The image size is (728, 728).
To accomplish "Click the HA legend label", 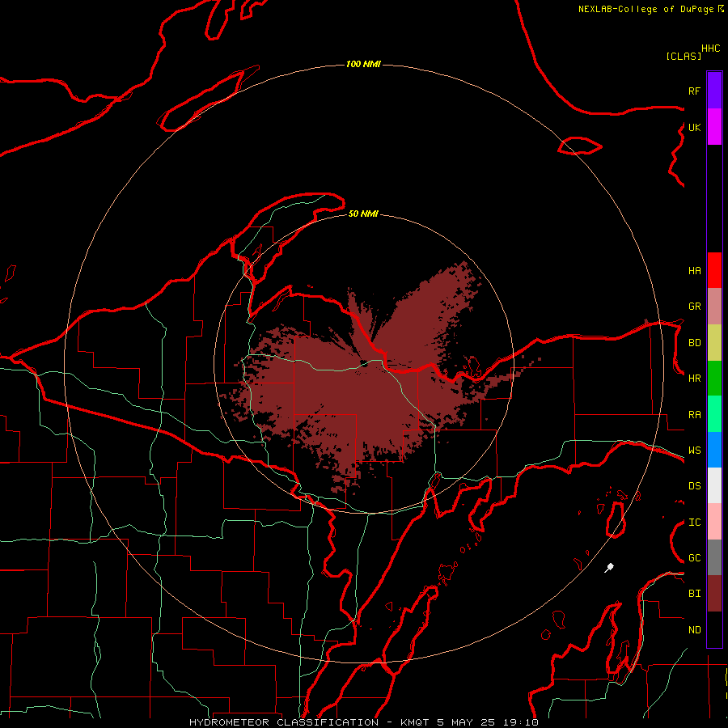I will pyautogui.click(x=694, y=270).
